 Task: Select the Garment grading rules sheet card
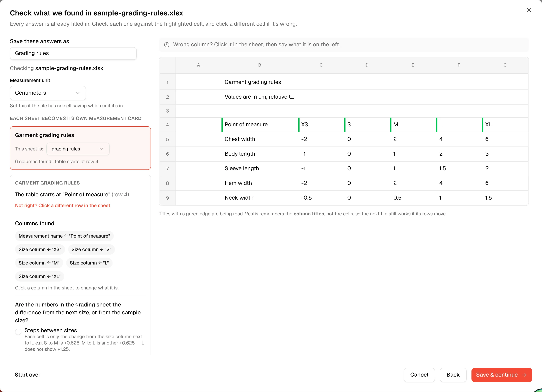coord(80,148)
